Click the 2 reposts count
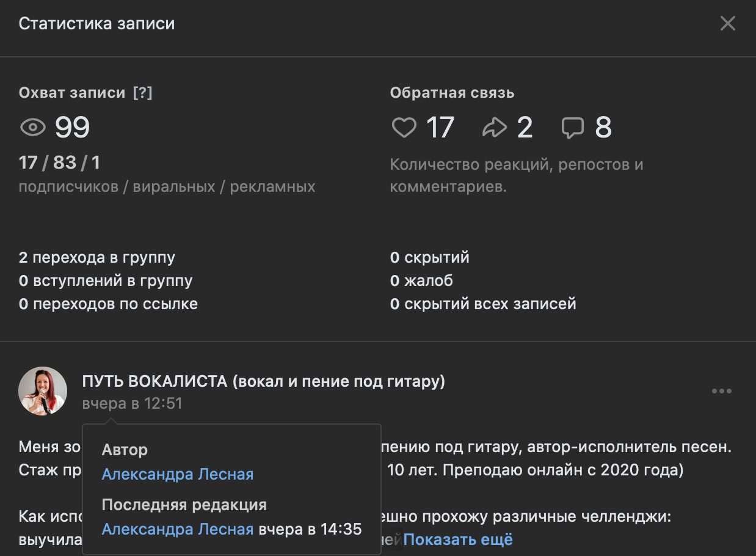756x556 pixels. click(x=525, y=128)
